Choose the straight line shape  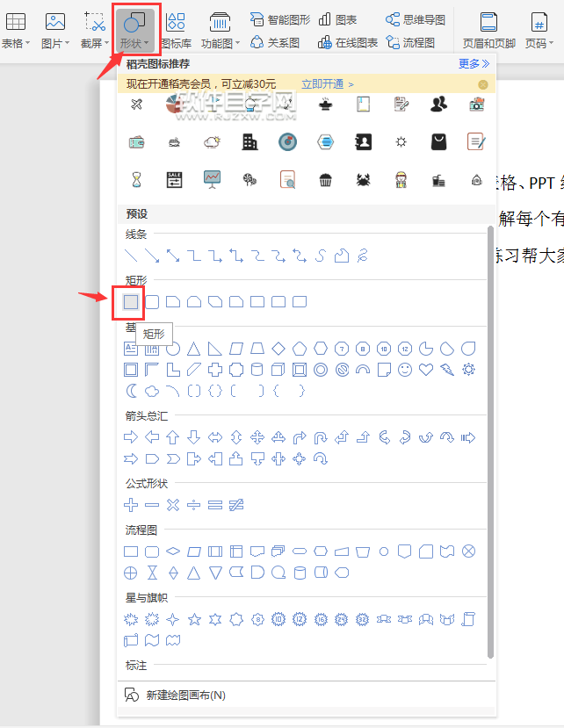coord(131,256)
